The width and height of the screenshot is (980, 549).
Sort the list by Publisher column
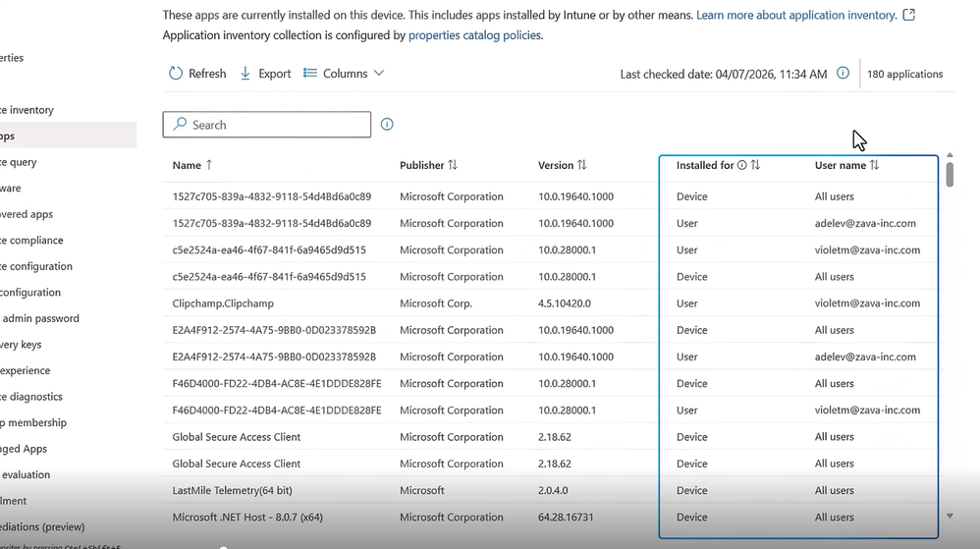coord(453,166)
